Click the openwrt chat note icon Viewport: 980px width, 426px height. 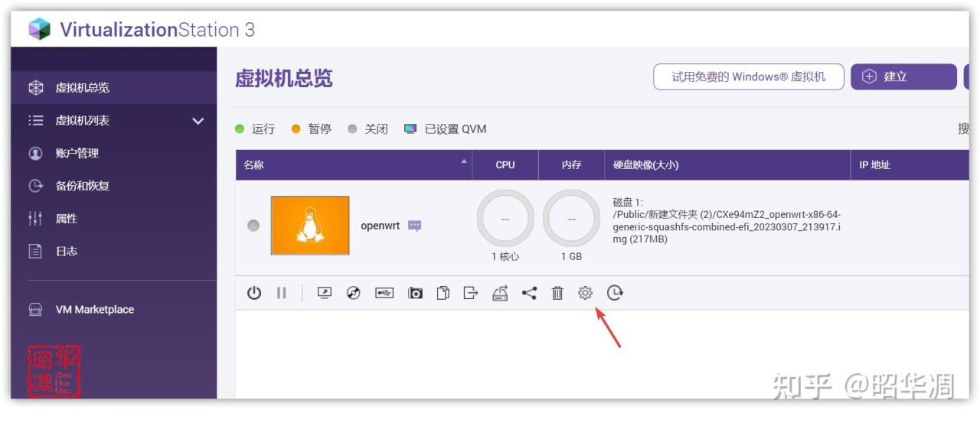[414, 226]
